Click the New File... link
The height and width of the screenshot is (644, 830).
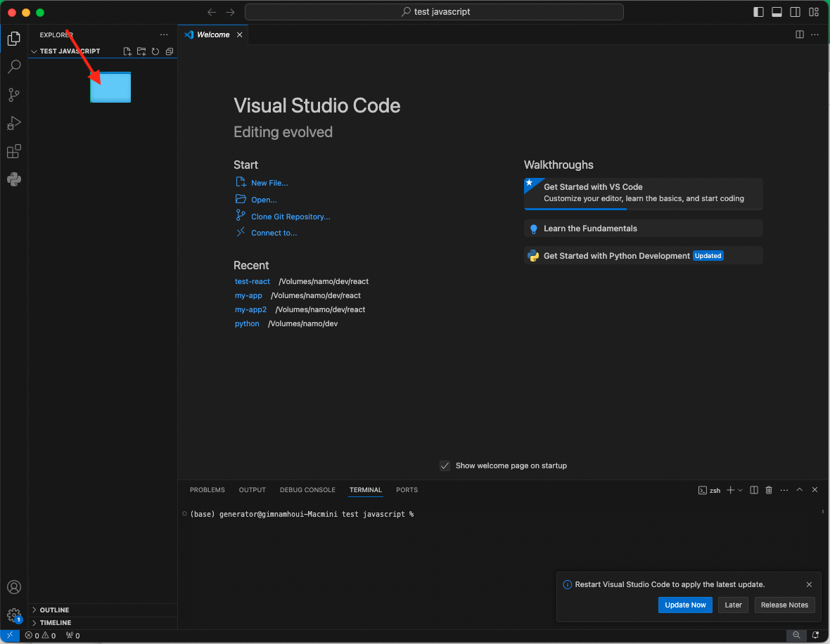(269, 183)
